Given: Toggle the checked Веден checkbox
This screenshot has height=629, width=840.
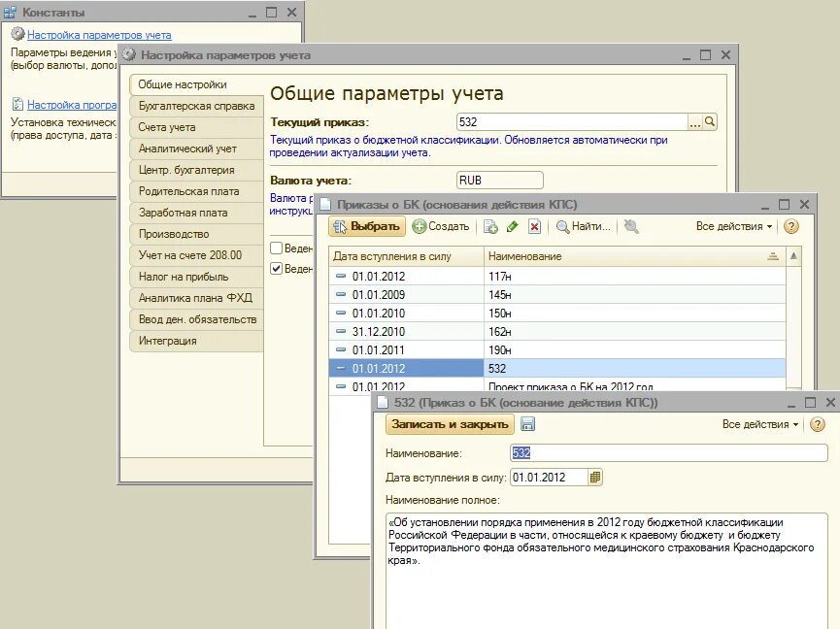Looking at the screenshot, I should [276, 268].
